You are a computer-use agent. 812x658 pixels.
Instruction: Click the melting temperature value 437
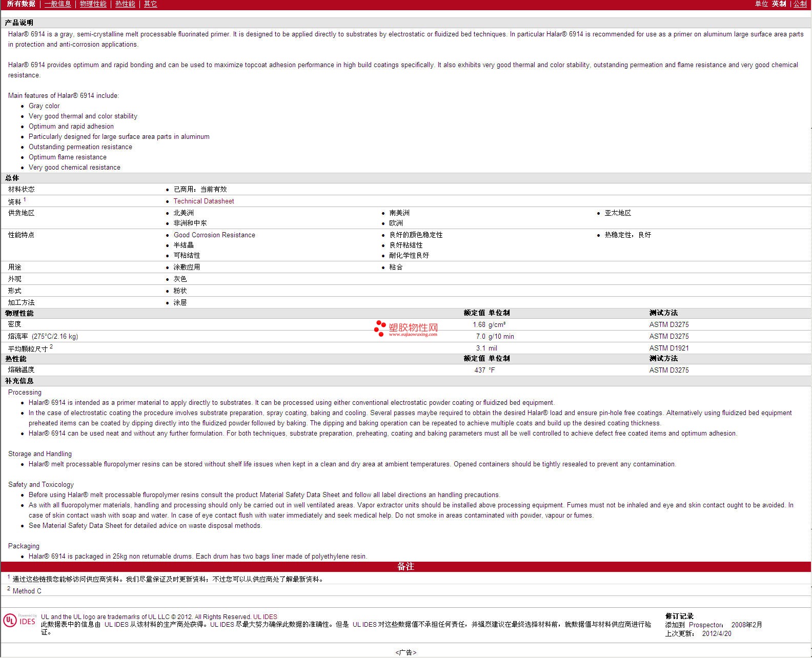pyautogui.click(x=480, y=371)
